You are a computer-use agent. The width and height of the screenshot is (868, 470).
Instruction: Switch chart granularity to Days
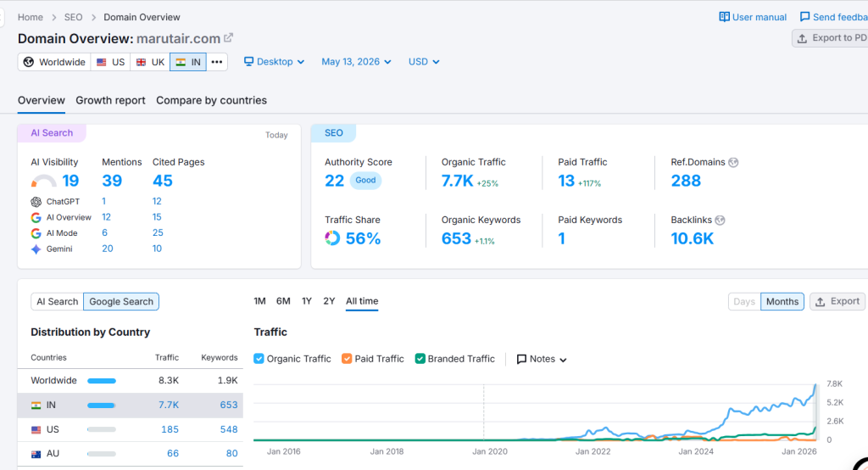pos(744,301)
